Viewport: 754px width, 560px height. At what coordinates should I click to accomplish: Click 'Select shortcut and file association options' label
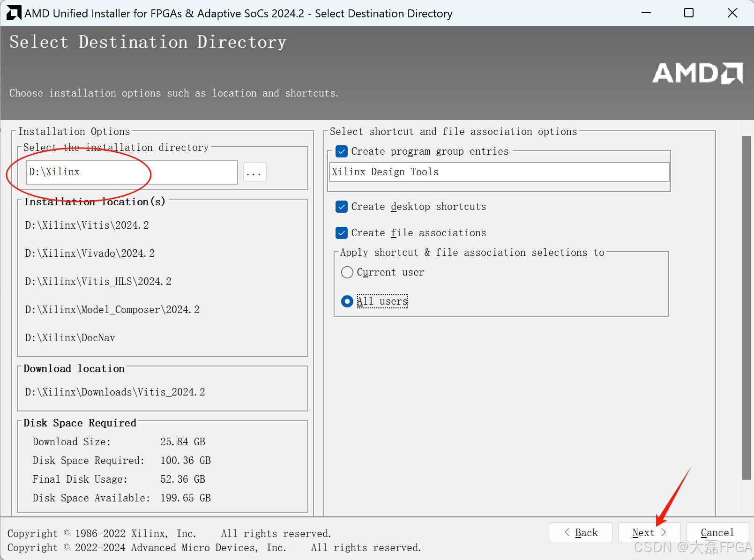tap(453, 132)
